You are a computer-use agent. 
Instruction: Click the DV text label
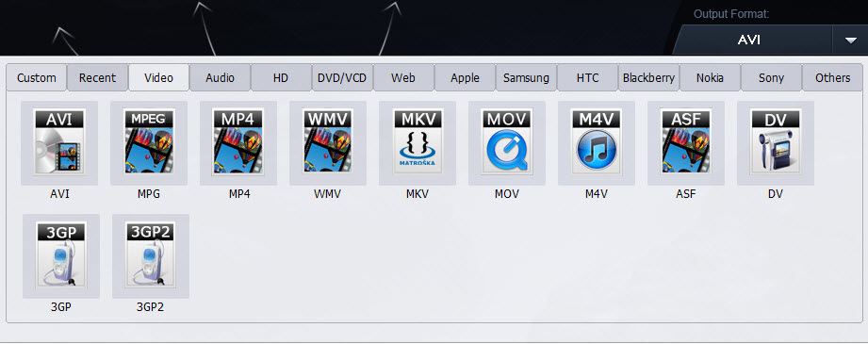click(x=776, y=194)
